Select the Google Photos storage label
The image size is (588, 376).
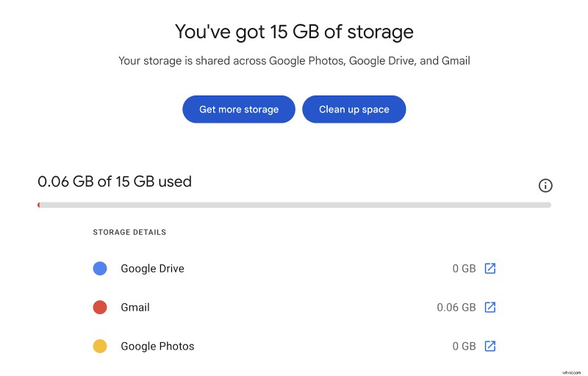click(157, 346)
